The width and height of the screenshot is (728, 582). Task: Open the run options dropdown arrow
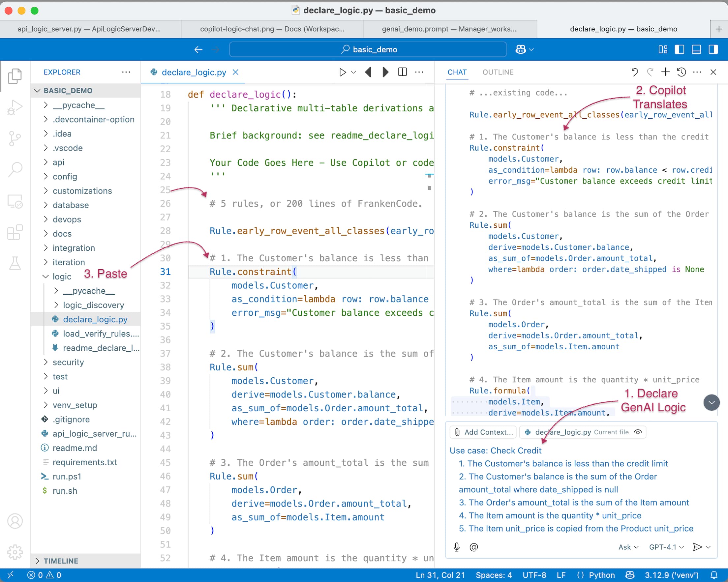click(353, 72)
